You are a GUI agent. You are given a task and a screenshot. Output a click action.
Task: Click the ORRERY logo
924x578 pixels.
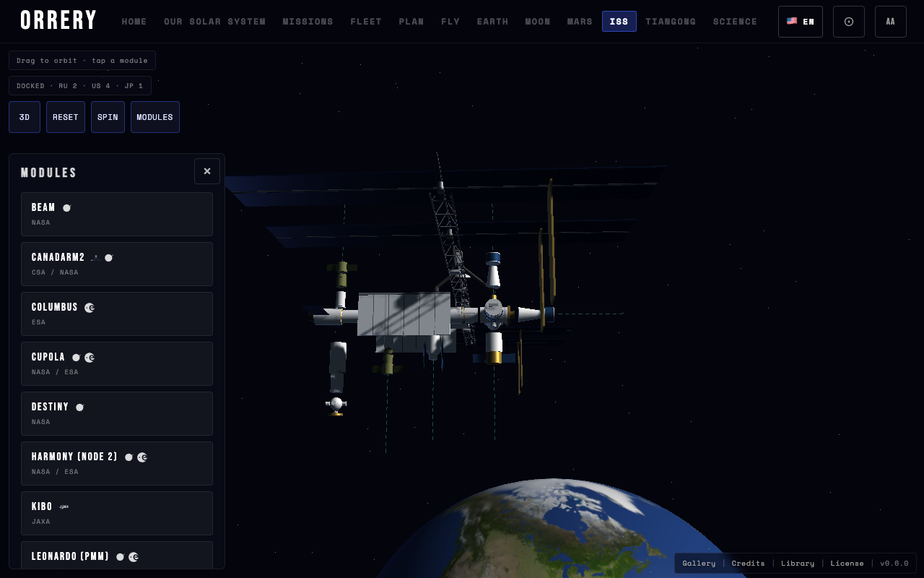(x=58, y=21)
